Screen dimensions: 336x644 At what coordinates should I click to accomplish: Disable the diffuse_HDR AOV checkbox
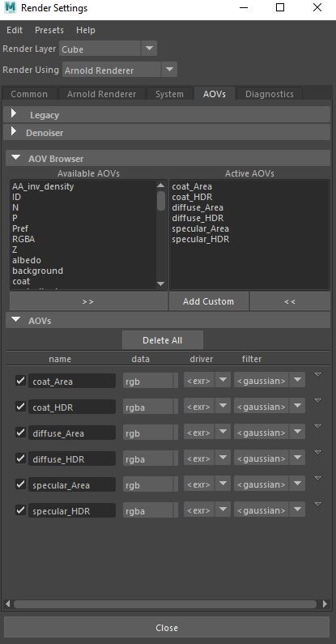tap(20, 458)
